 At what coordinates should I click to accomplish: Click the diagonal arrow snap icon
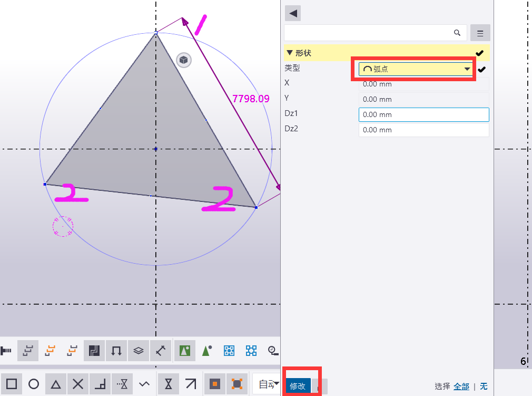coord(191,384)
